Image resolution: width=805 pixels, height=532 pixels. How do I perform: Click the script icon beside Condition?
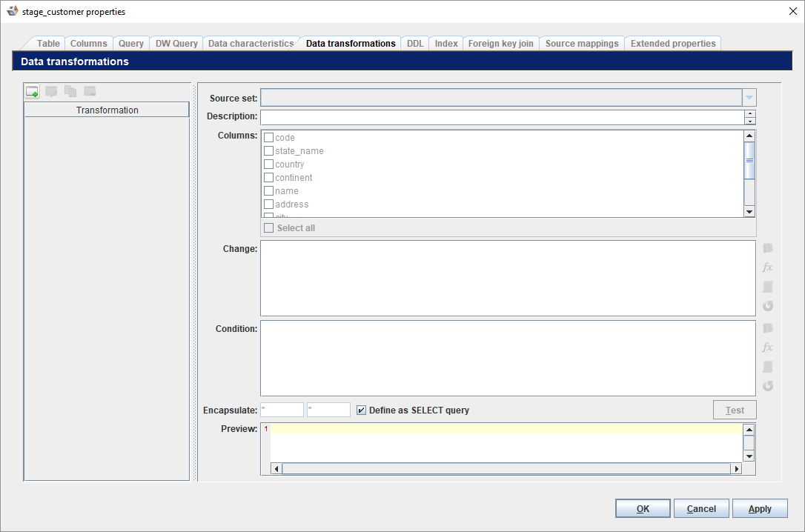point(768,367)
